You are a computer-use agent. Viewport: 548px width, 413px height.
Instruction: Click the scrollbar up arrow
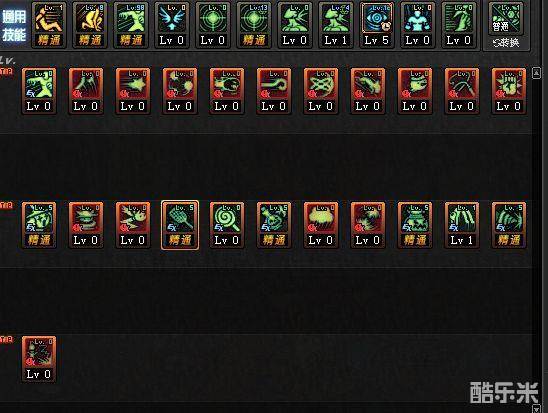(536, 73)
